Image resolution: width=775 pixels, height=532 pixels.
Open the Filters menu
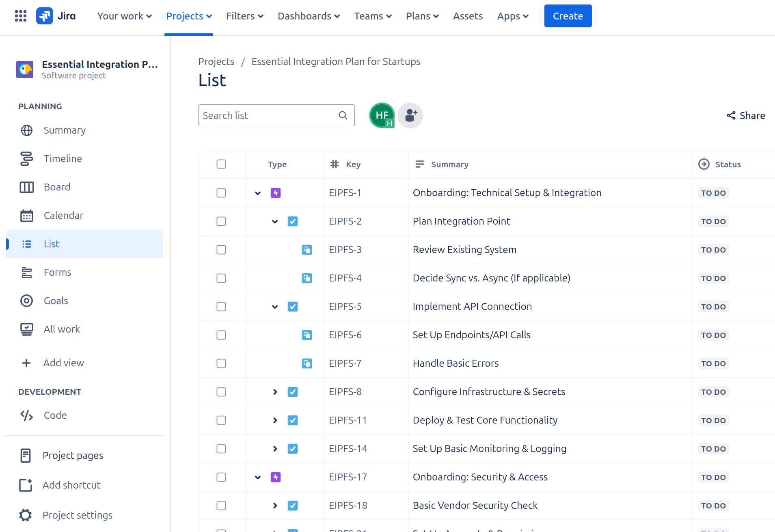click(x=244, y=16)
